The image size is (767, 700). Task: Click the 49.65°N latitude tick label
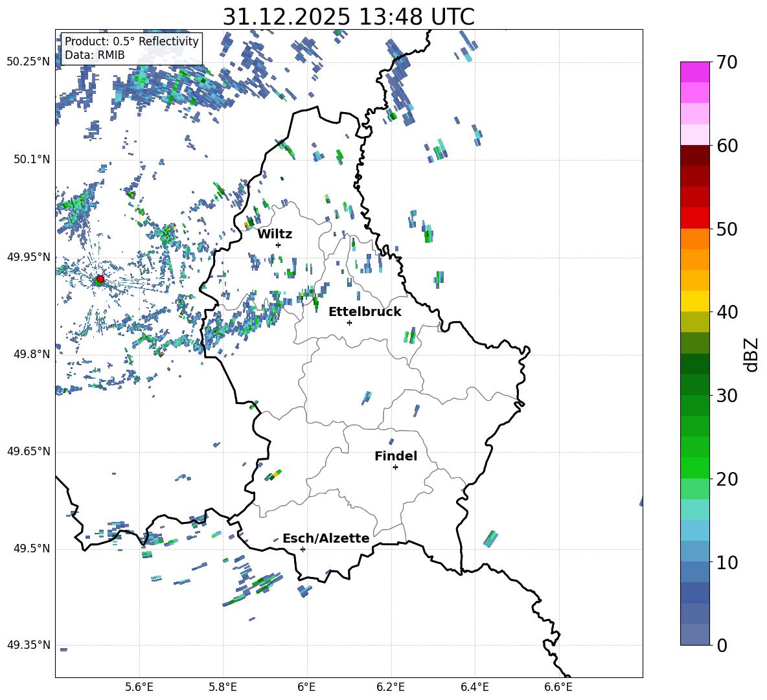click(29, 451)
